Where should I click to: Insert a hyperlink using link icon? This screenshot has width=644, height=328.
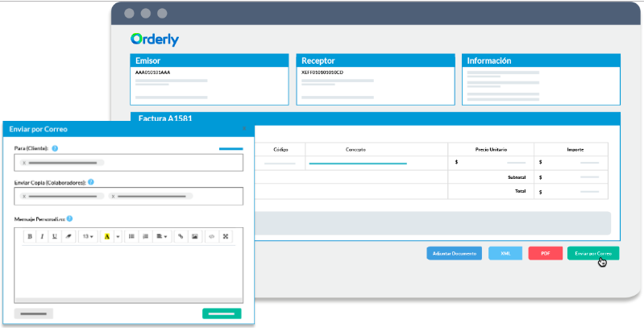pyautogui.click(x=181, y=236)
